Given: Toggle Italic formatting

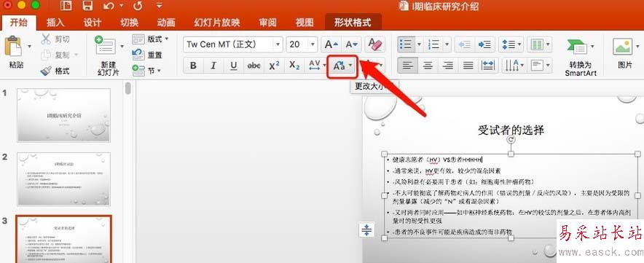Looking at the screenshot, I should pyautogui.click(x=213, y=66).
